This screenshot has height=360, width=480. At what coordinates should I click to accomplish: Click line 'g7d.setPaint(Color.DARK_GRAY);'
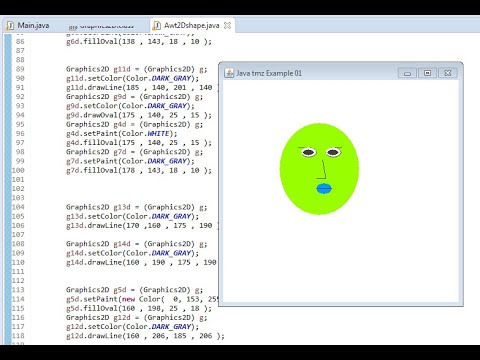tap(130, 161)
